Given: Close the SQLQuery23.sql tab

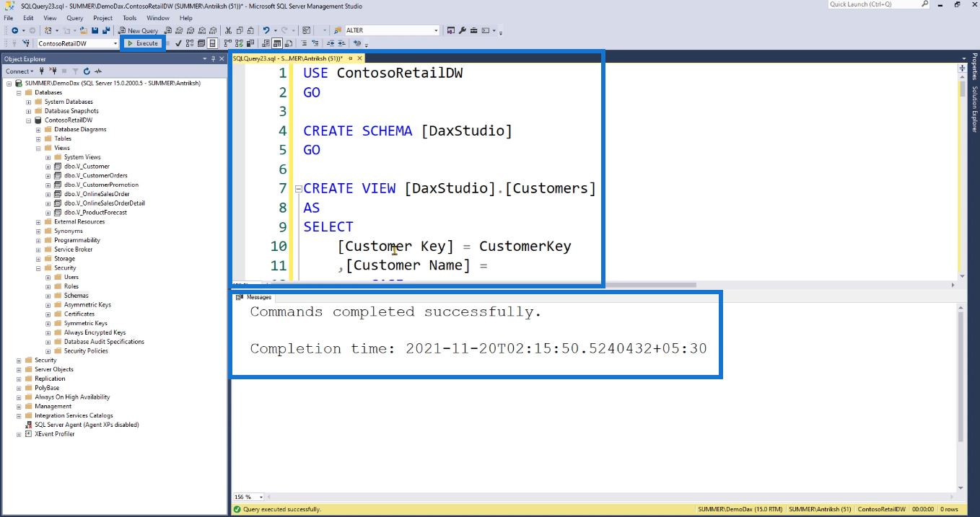Looking at the screenshot, I should pos(359,58).
